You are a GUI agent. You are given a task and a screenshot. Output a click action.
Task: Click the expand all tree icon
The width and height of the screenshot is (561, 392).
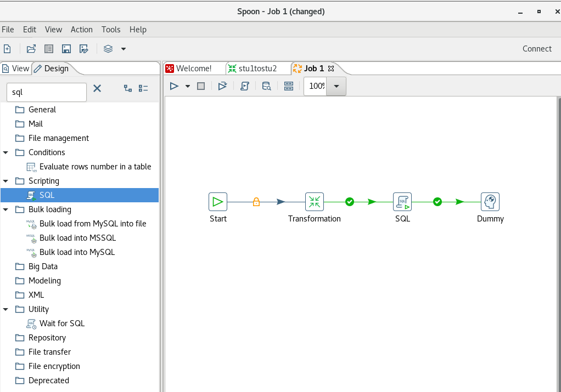128,88
